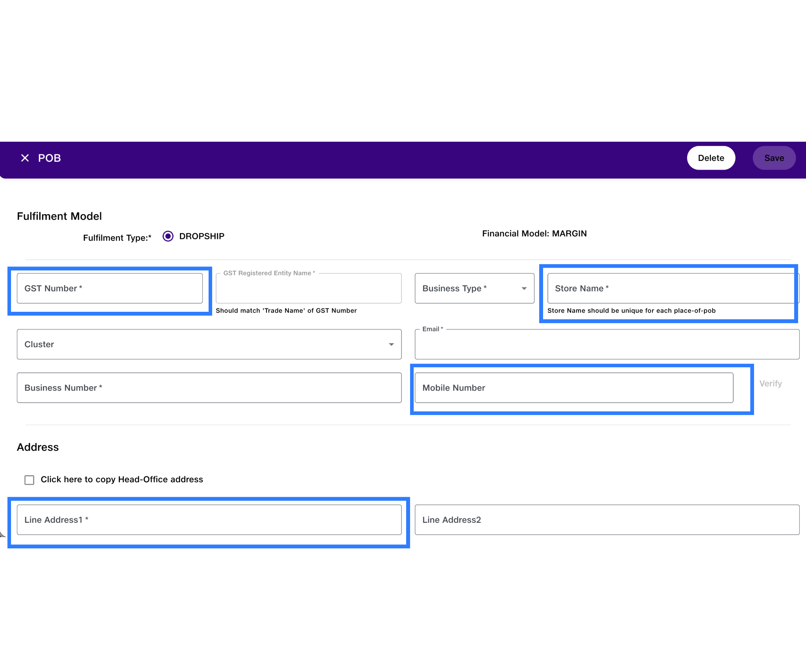The image size is (806, 672).
Task: Focus the GST Number field
Action: coord(110,289)
